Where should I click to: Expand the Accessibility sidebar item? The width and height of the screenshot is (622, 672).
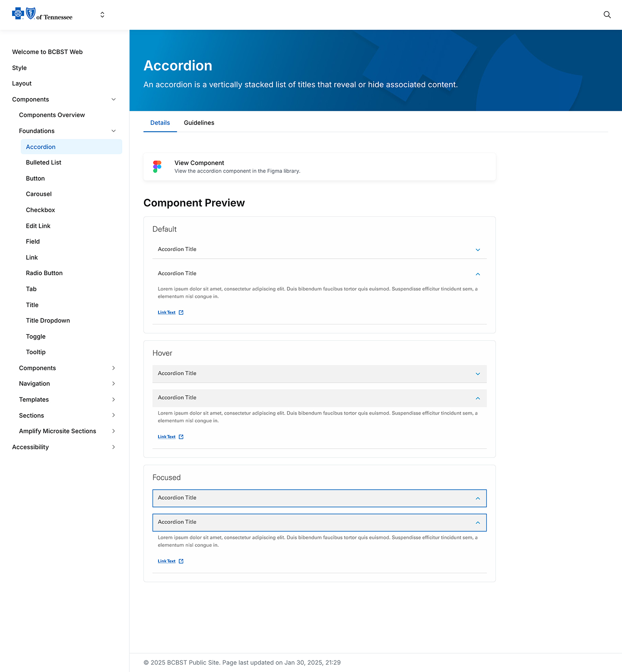pos(114,447)
